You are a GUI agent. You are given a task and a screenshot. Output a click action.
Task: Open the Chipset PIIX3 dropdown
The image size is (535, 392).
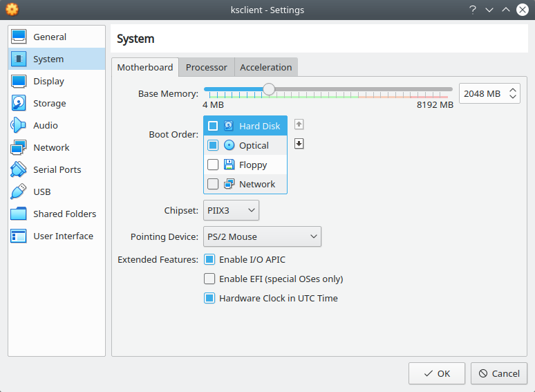(x=231, y=210)
